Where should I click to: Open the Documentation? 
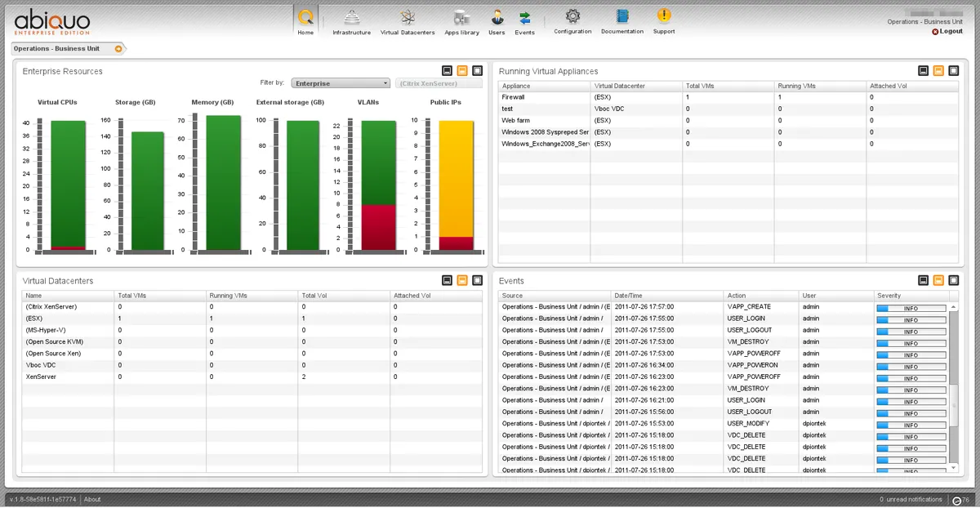622,21
